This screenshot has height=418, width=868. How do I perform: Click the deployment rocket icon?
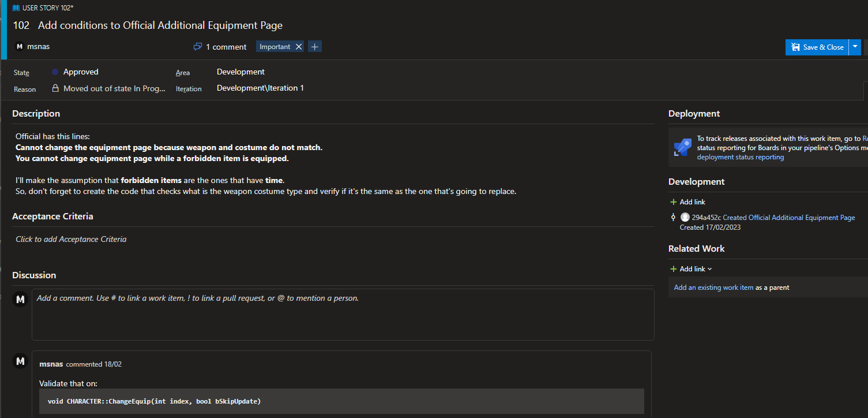coord(683,147)
